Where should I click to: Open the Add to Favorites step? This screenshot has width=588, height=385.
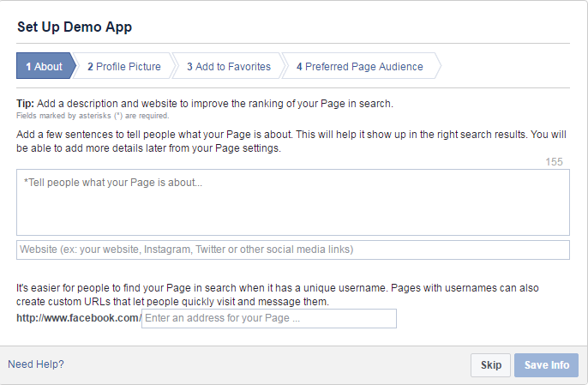coord(229,66)
